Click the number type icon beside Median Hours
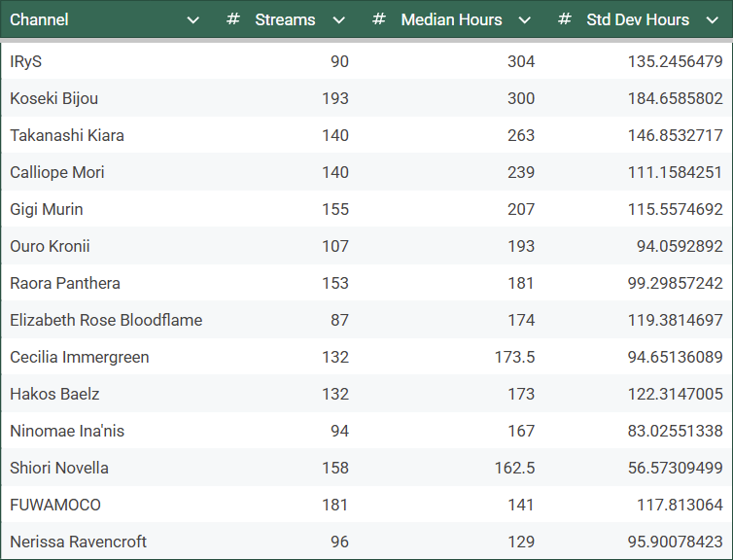 379,19
